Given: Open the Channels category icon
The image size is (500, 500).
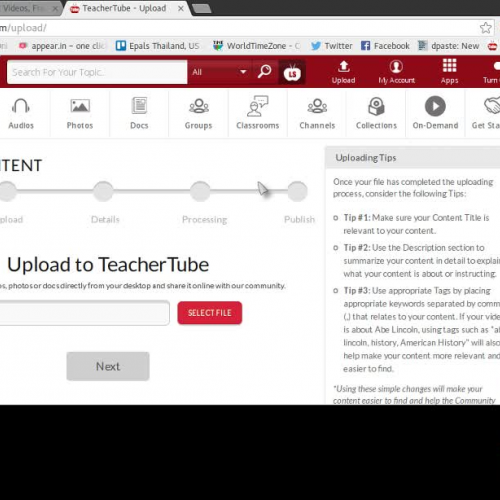Looking at the screenshot, I should click(317, 106).
